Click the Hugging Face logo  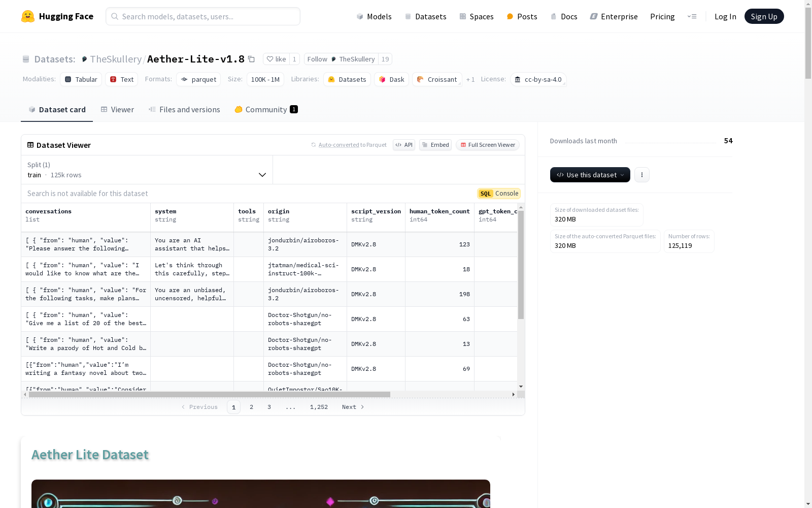point(57,16)
